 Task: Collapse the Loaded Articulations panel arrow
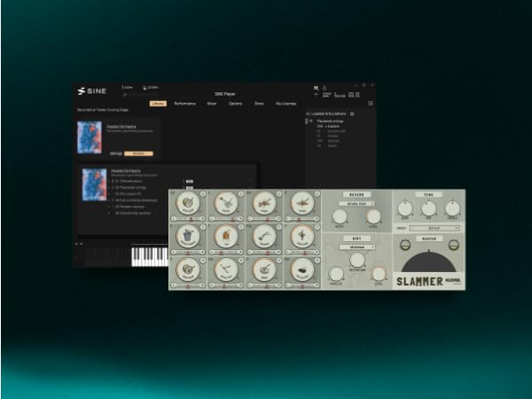308,113
